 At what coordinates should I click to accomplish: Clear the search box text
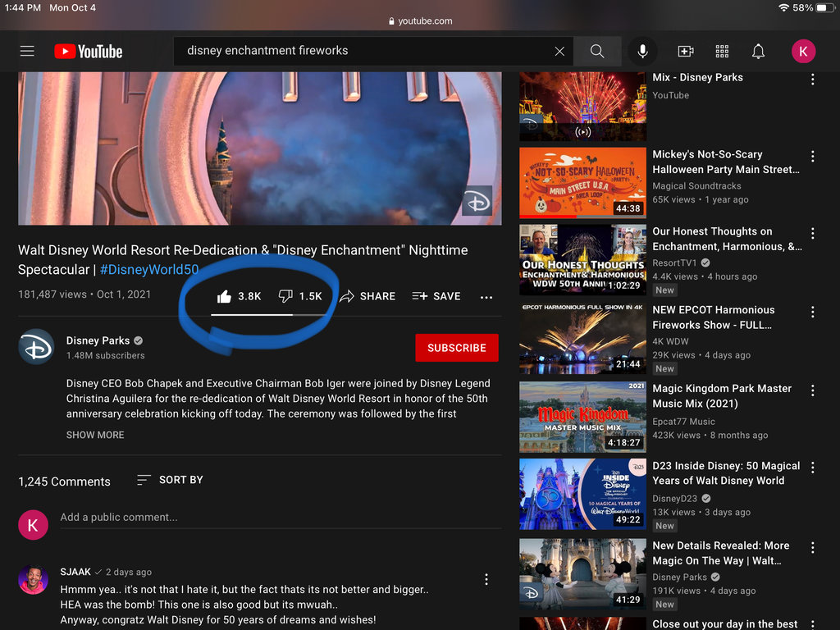coord(559,51)
